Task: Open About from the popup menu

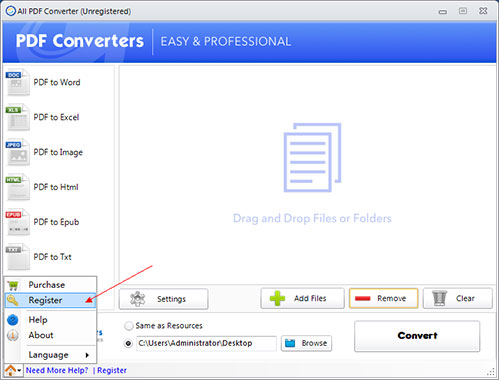Action: pos(51,335)
